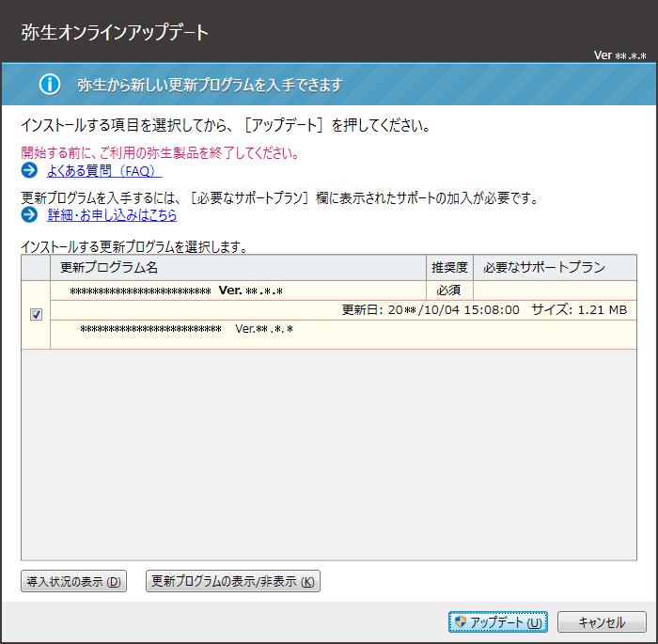
Task: Open the 詳細・お申し込みはこちら link
Action: 112,215
